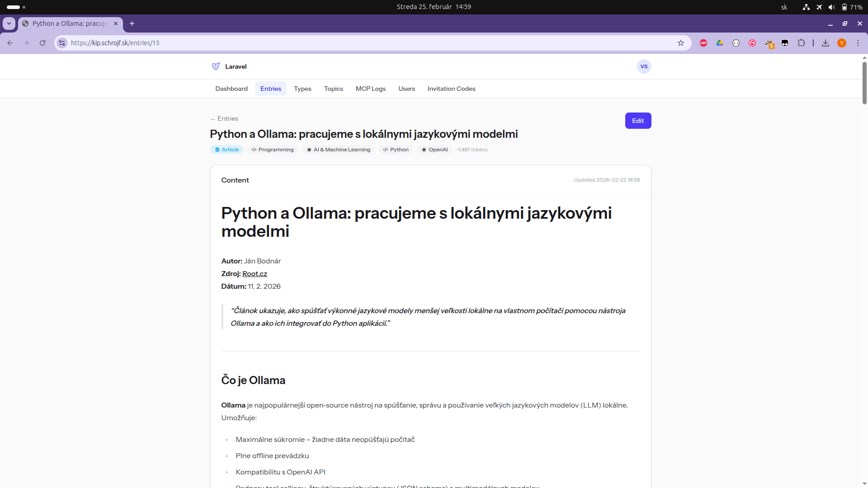The image size is (868, 488).
Task: Reload the current page
Action: [x=42, y=43]
